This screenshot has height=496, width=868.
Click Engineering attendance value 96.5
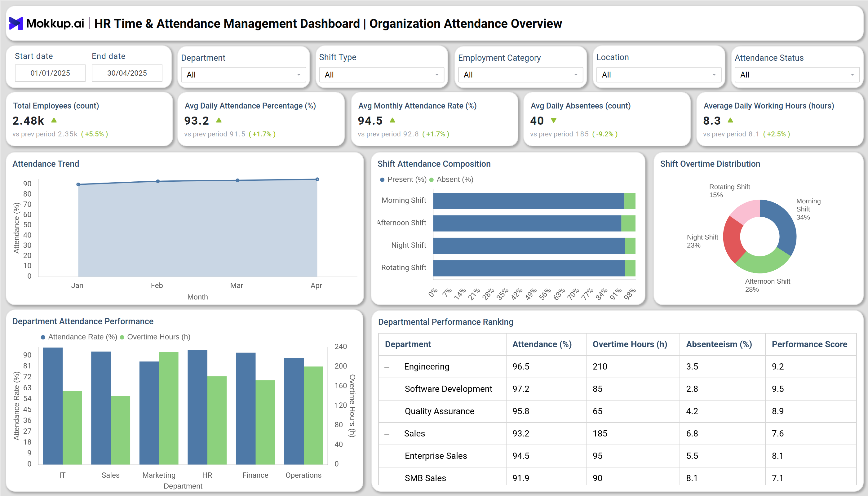click(521, 366)
